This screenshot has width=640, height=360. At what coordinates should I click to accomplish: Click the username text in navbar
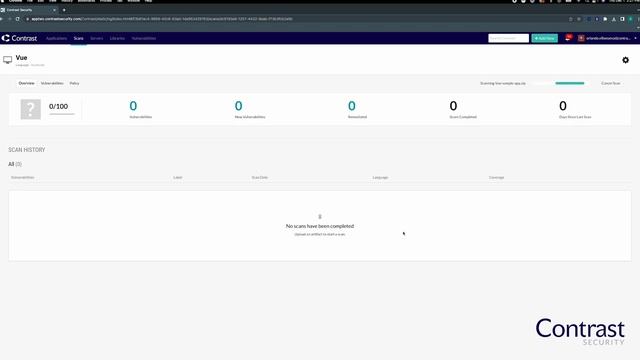point(608,38)
